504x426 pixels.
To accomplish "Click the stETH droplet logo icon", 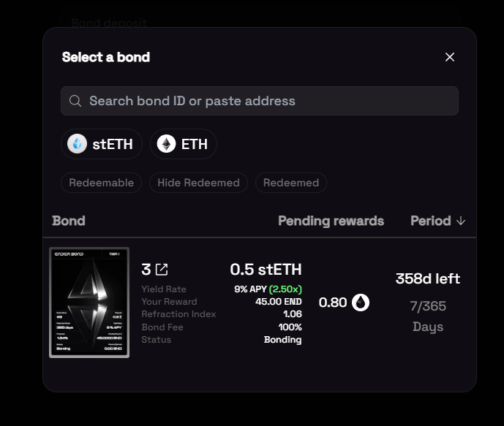I will 77,144.
